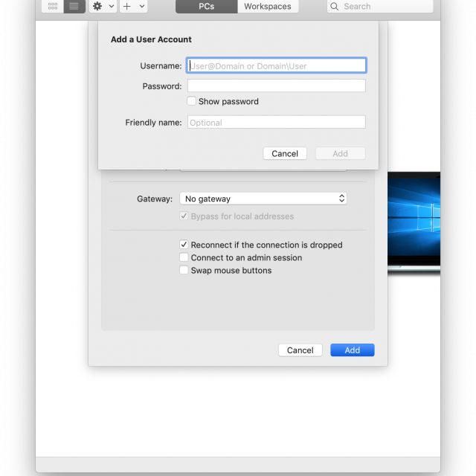Expand the gear menu chevron
Screen dimensions: 476x476
click(x=112, y=6)
